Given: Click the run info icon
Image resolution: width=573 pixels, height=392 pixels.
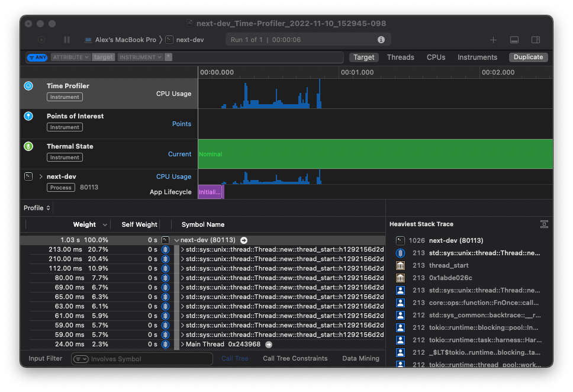Looking at the screenshot, I should tap(381, 40).
